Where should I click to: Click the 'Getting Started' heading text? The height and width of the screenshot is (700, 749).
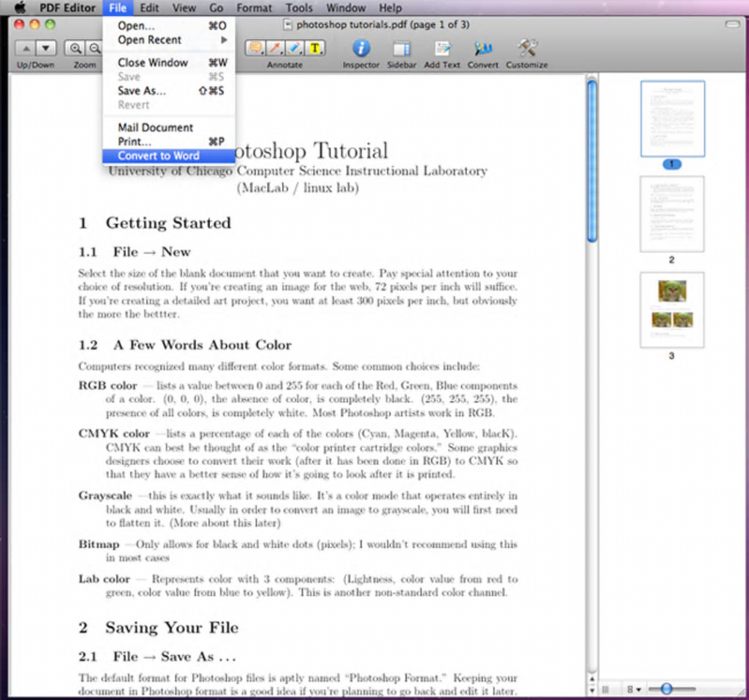pyautogui.click(x=168, y=223)
